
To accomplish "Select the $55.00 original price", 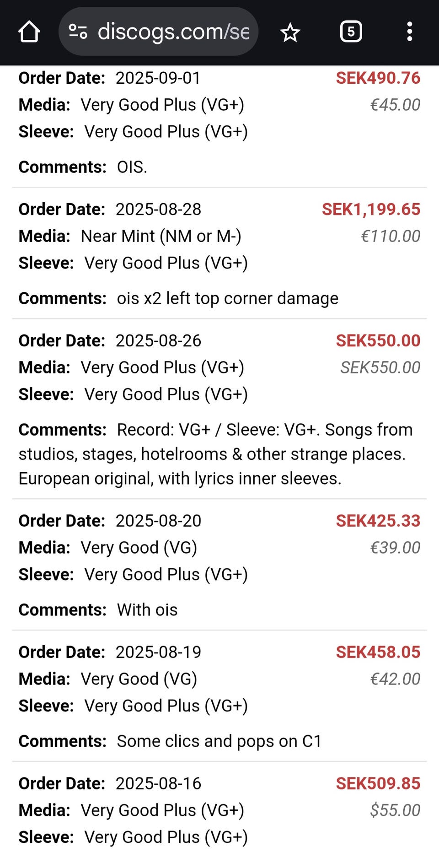I will (395, 810).
